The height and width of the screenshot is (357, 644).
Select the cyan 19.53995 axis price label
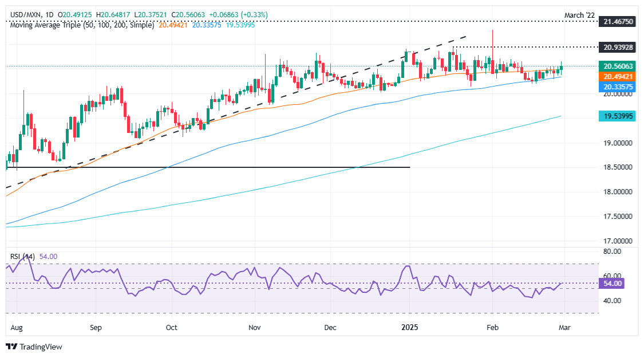coord(617,116)
